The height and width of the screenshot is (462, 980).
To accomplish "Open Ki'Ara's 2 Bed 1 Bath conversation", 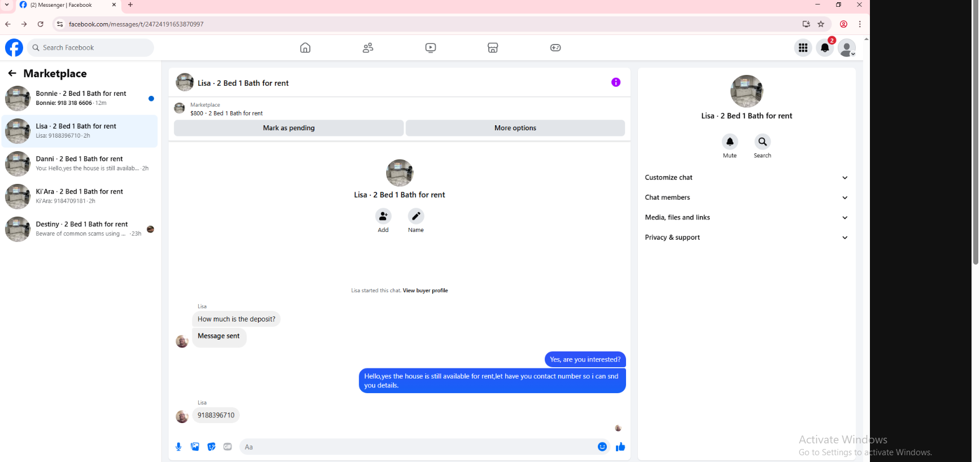I will [80, 196].
